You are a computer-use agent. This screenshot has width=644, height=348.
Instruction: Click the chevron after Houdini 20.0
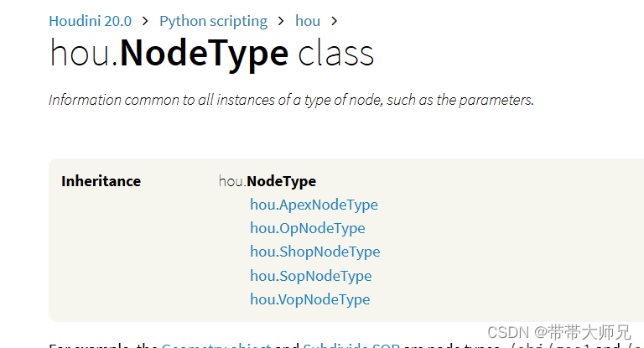pos(145,21)
